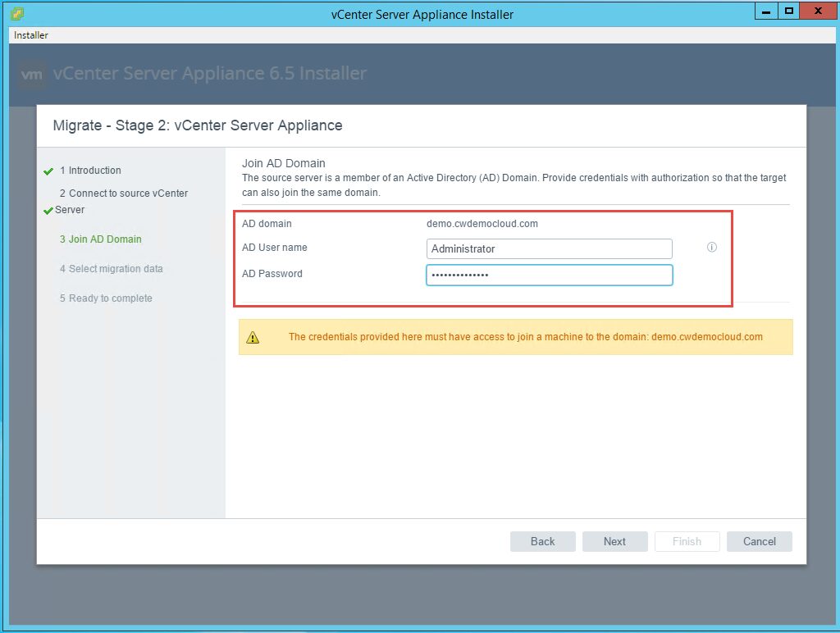
Task: Click the Migrate - Stage 2 title
Action: (198, 125)
